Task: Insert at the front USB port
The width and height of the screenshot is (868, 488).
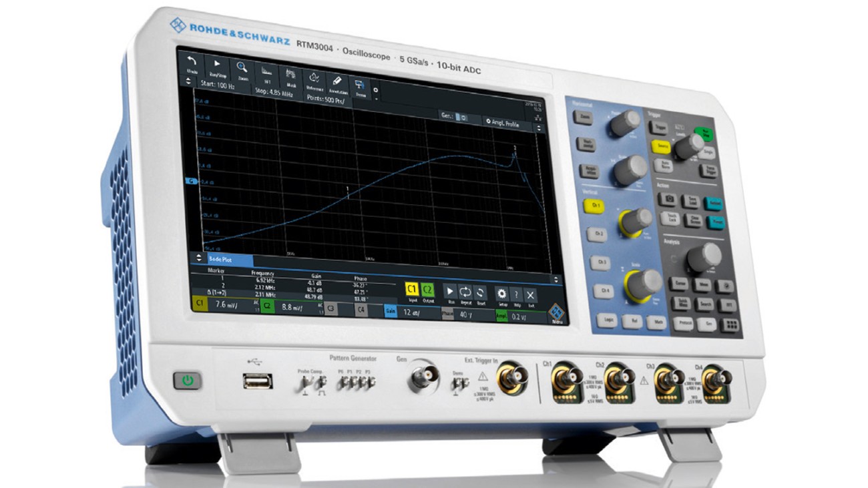Action: click(258, 381)
